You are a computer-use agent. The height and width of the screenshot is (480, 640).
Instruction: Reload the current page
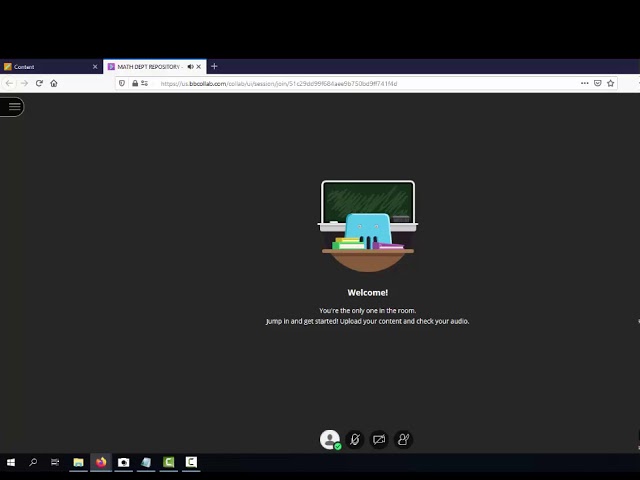(39, 83)
